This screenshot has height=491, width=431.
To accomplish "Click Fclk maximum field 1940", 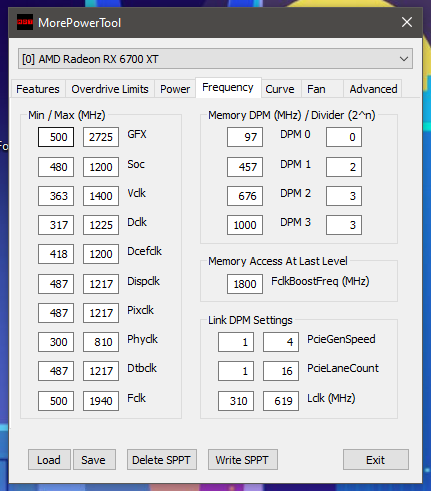I will [x=101, y=401].
